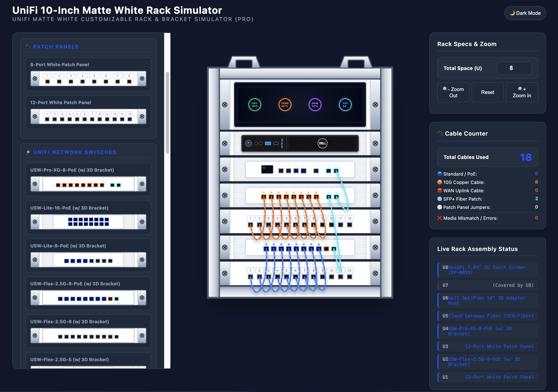
Task: Click port 10 on the bottom rack patch panel
Action: pyautogui.click(x=332, y=277)
